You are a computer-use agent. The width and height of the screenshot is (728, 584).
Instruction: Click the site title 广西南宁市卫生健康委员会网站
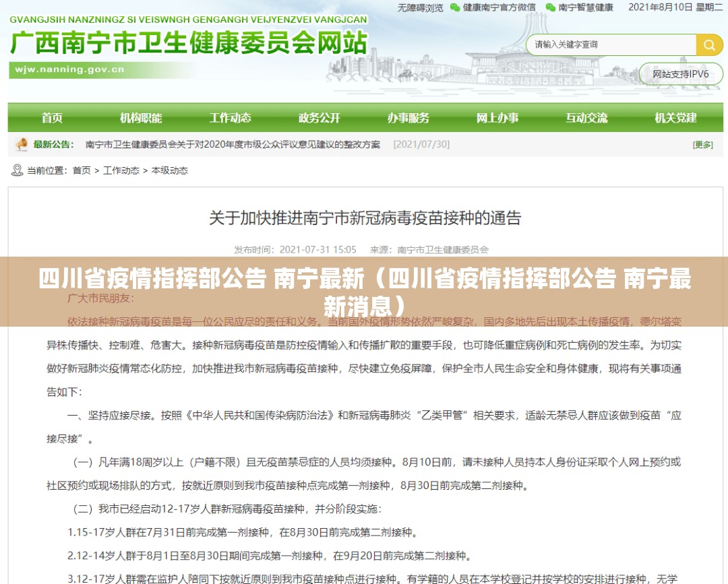coord(189,43)
